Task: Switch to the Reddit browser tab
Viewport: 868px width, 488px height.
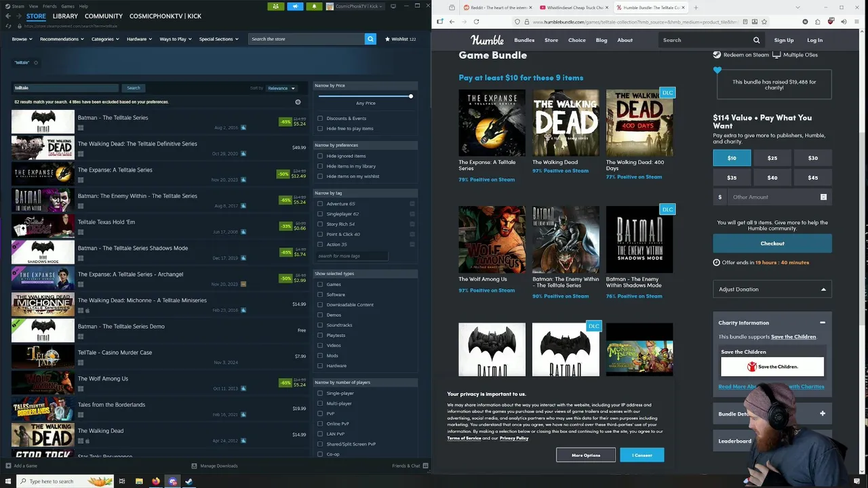Action: tap(498, 7)
